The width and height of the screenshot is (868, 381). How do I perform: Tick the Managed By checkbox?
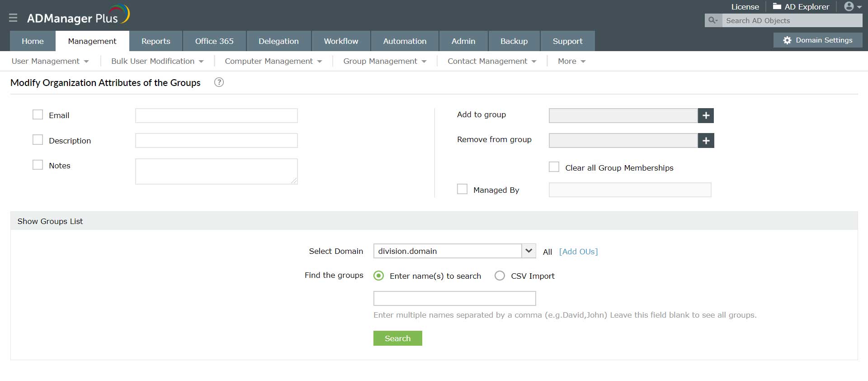click(x=462, y=189)
